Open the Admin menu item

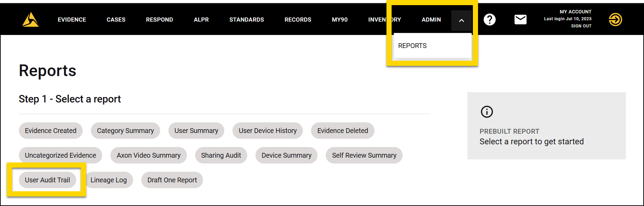431,20
